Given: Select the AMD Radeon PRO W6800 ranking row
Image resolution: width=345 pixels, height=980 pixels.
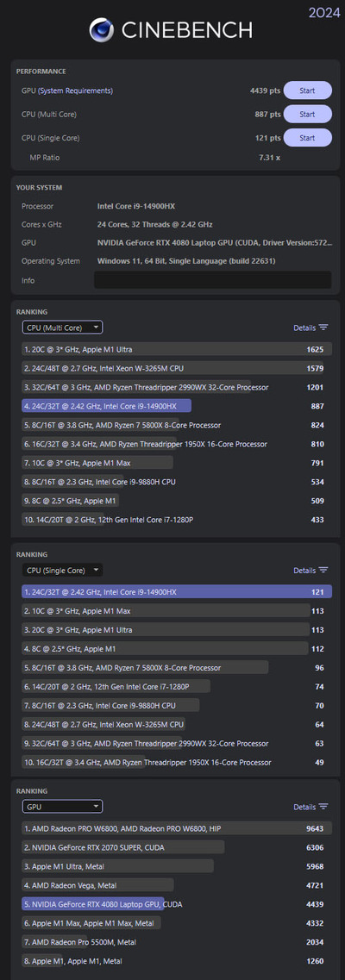Looking at the screenshot, I should coord(177,829).
